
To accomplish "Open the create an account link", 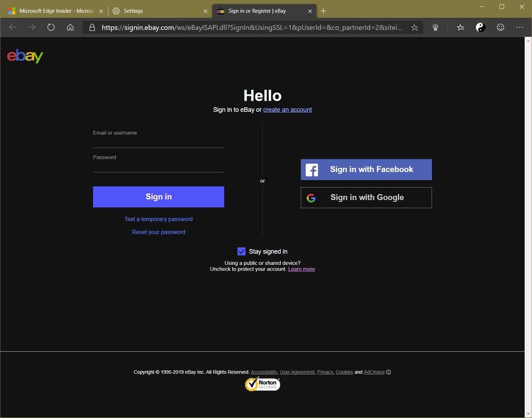I will tap(288, 110).
